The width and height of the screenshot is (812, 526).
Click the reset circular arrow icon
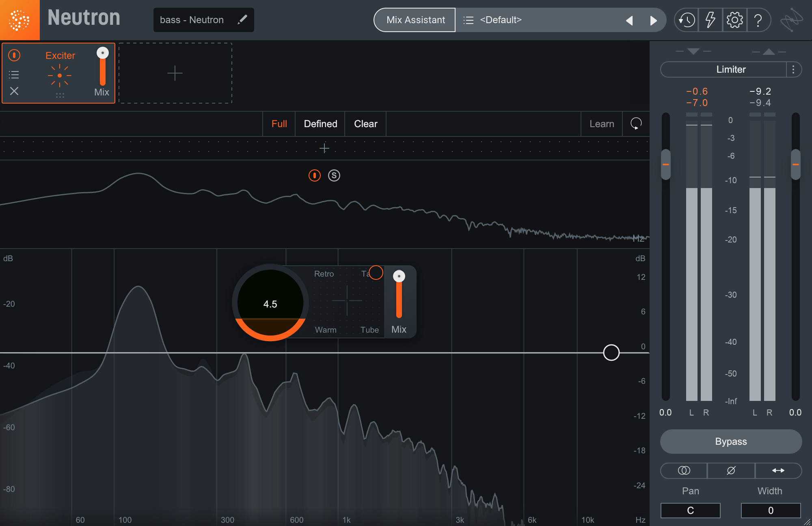point(636,123)
